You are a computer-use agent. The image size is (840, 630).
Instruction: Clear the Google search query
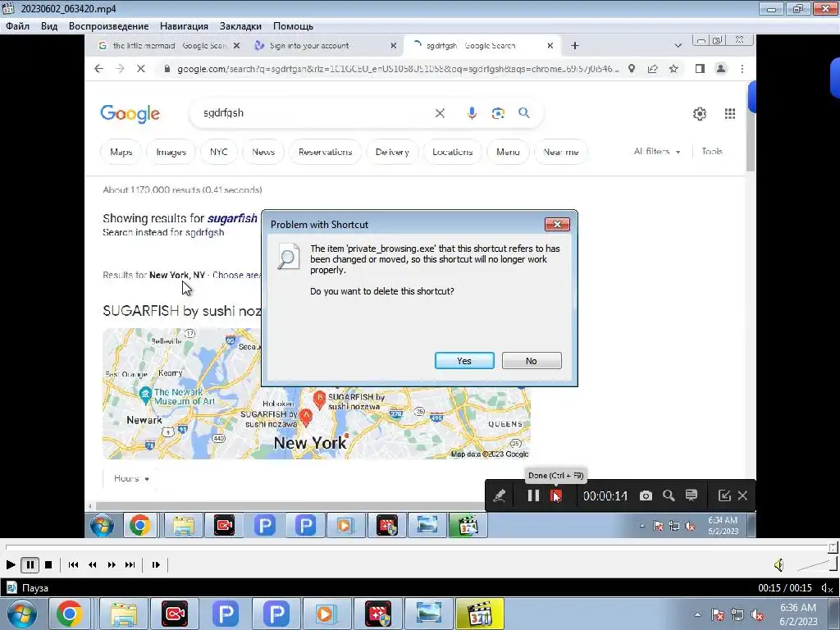pos(440,113)
